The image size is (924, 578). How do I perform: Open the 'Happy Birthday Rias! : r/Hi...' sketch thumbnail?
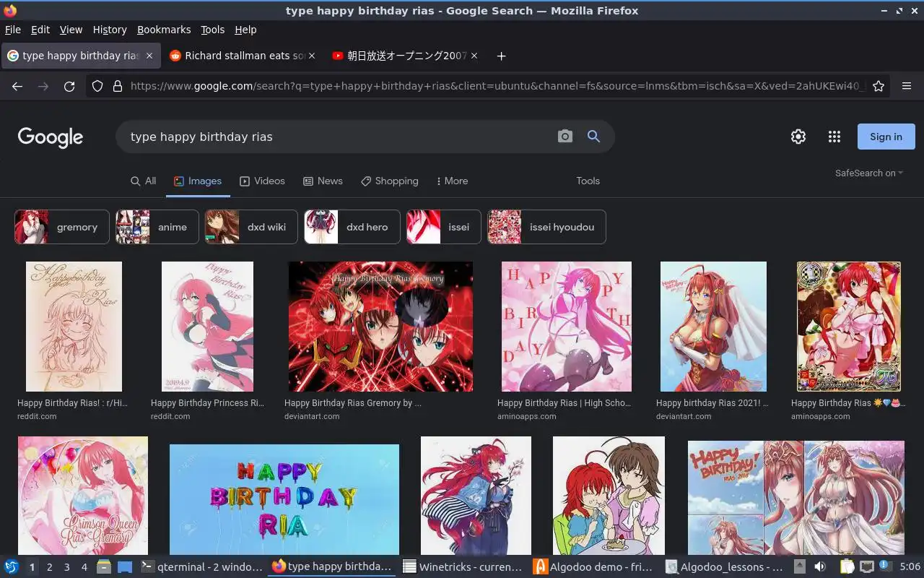(74, 327)
